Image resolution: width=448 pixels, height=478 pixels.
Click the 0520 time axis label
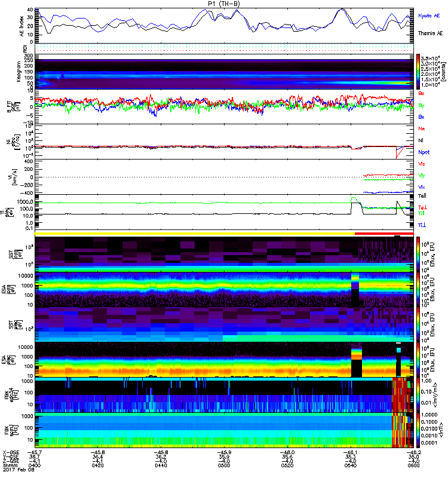pos(287,465)
